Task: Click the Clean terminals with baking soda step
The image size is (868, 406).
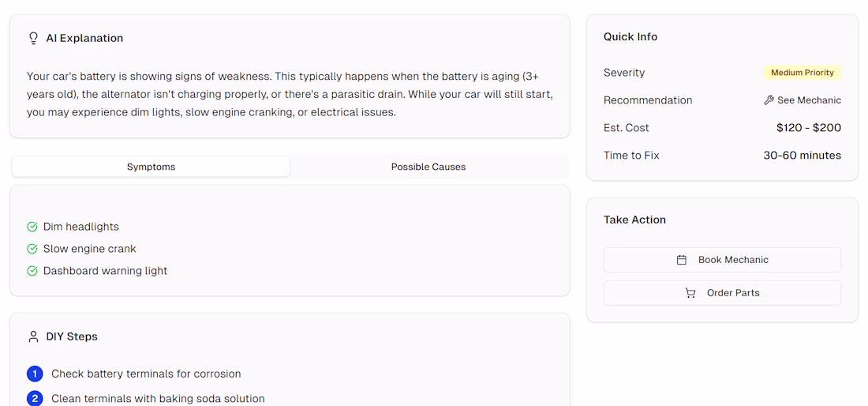Action: click(158, 399)
